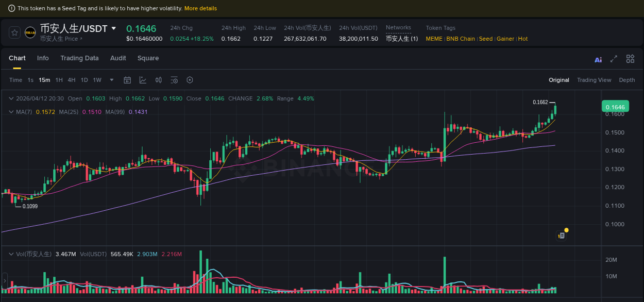Collapse the OHLC data row
The height and width of the screenshot is (302, 644).
pyautogui.click(x=11, y=98)
